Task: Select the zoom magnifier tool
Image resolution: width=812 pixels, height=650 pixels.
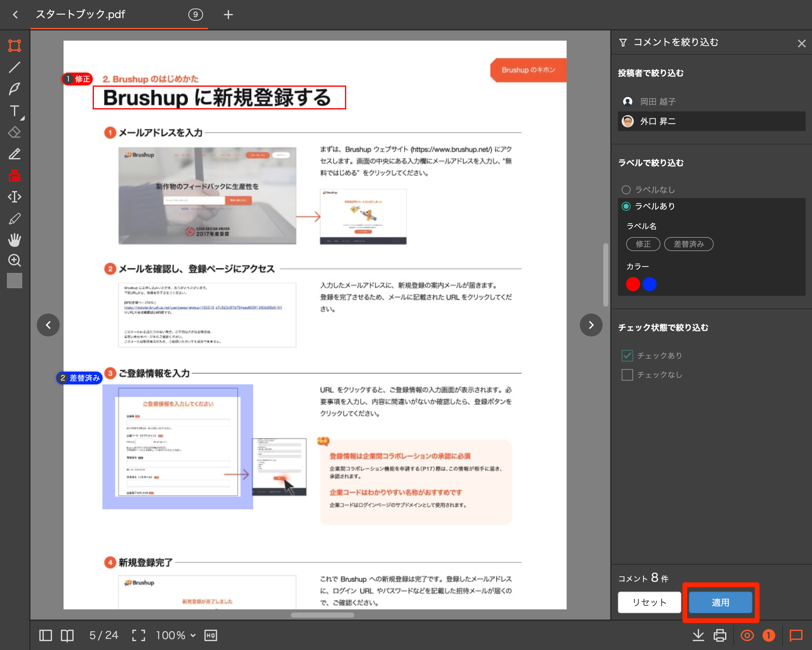Action: (x=15, y=260)
